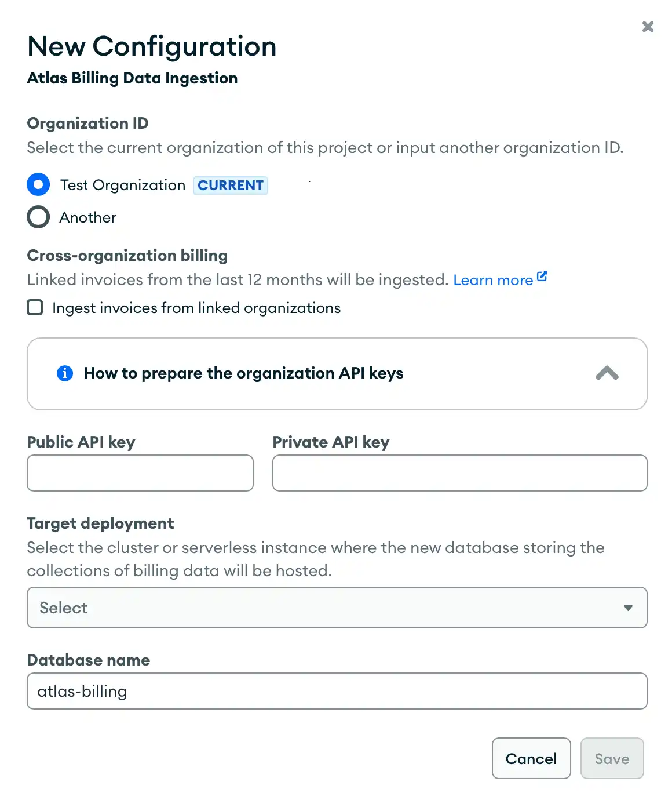
Task: Open the Learn more link about cross-organization billing
Action: (x=493, y=279)
